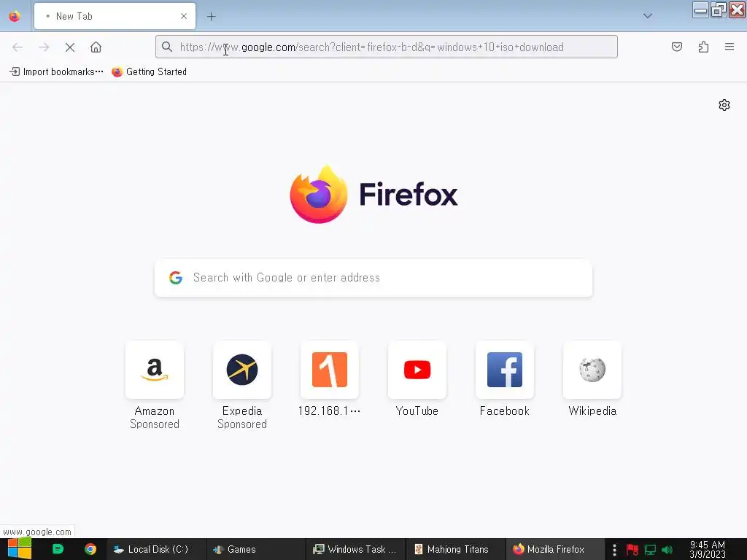Click the Mozilla Firefox taskbar button
Viewport: 747px width, 560px height.
[555, 549]
